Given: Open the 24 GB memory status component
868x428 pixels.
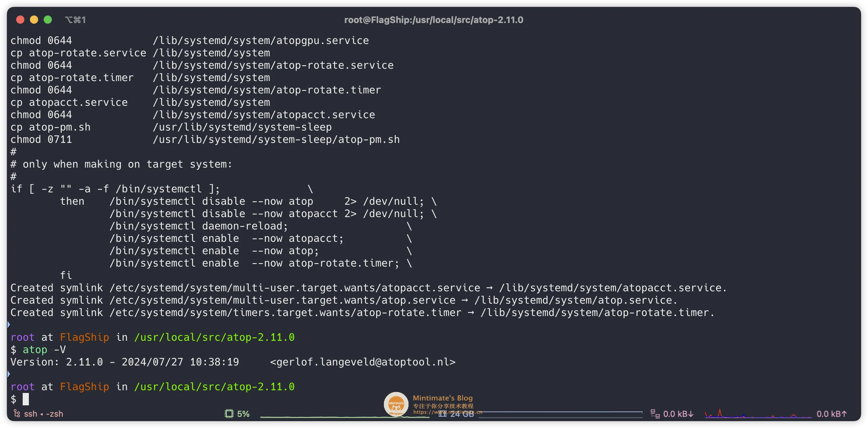Looking at the screenshot, I should (x=456, y=414).
